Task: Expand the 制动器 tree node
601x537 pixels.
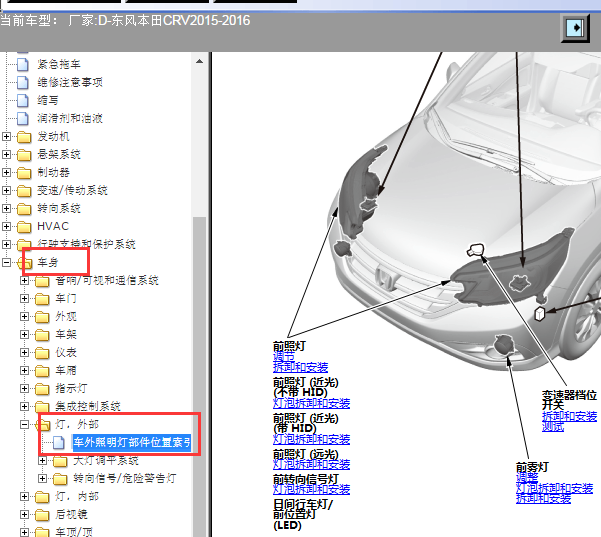Action: [7, 172]
